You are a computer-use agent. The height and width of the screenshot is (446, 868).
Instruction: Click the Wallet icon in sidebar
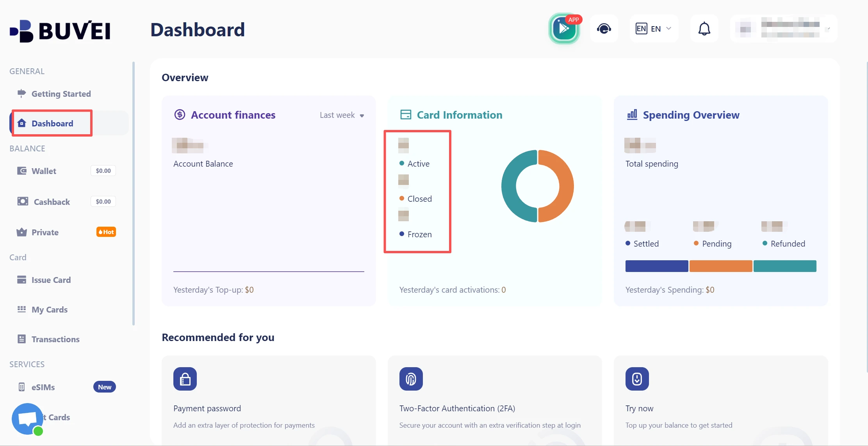22,171
